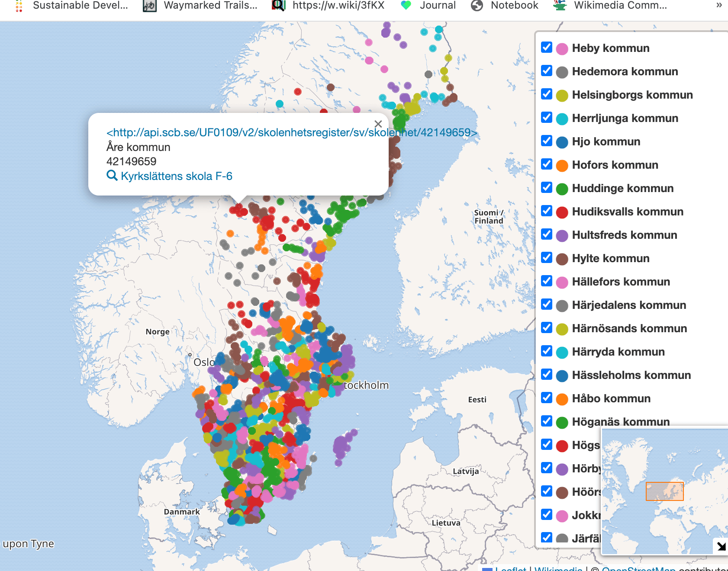The height and width of the screenshot is (571, 728).
Task: Show hidden bookmarks with the chevron overflow
Action: coord(719,5)
